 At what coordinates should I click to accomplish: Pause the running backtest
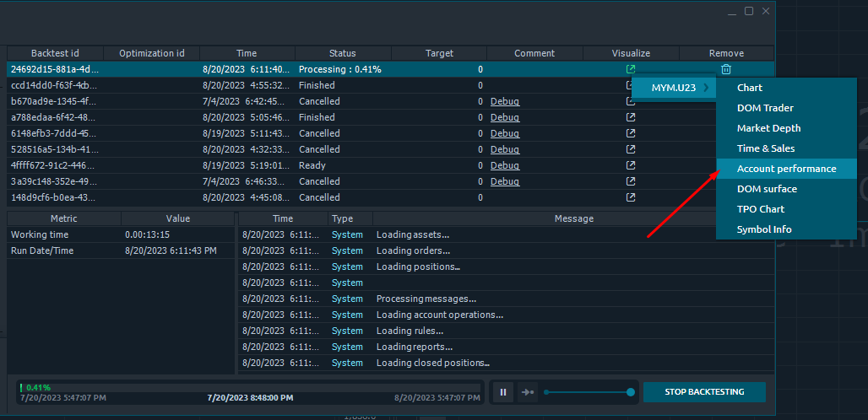(503, 392)
